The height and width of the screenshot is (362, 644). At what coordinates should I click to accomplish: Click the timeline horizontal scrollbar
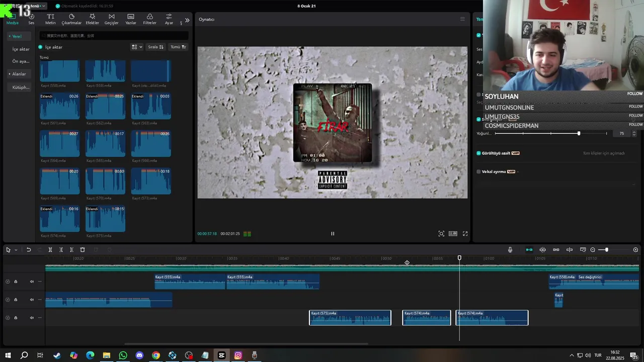tap(247, 344)
